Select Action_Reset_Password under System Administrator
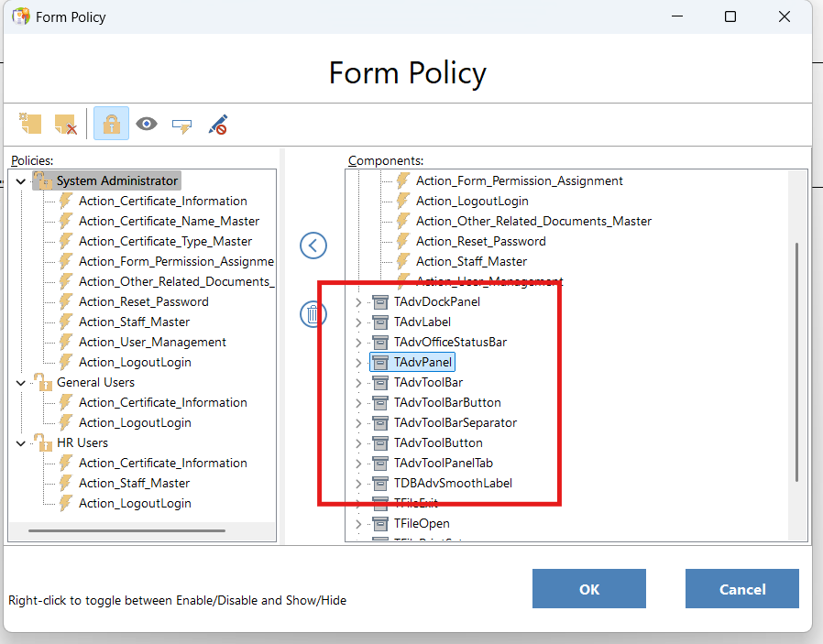The width and height of the screenshot is (823, 644). (143, 301)
